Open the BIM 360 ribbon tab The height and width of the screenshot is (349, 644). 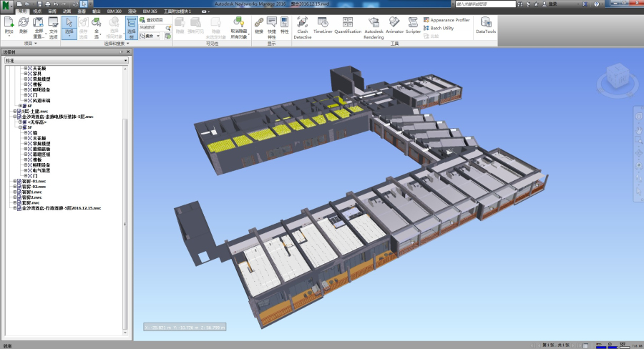point(114,12)
